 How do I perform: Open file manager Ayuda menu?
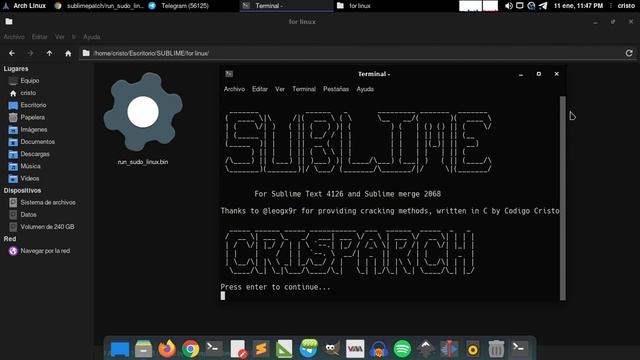point(92,37)
